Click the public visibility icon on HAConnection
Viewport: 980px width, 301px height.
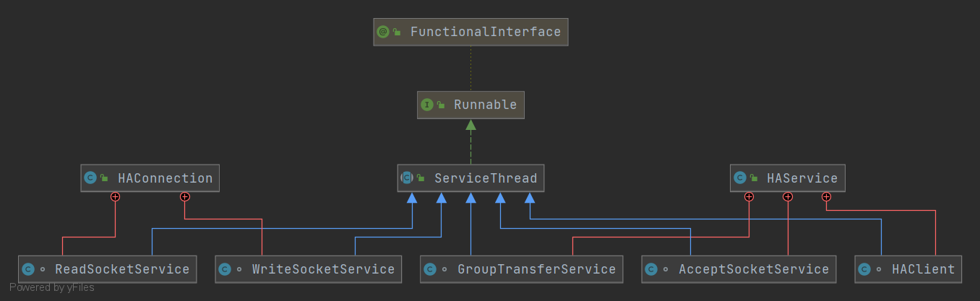pyautogui.click(x=104, y=178)
